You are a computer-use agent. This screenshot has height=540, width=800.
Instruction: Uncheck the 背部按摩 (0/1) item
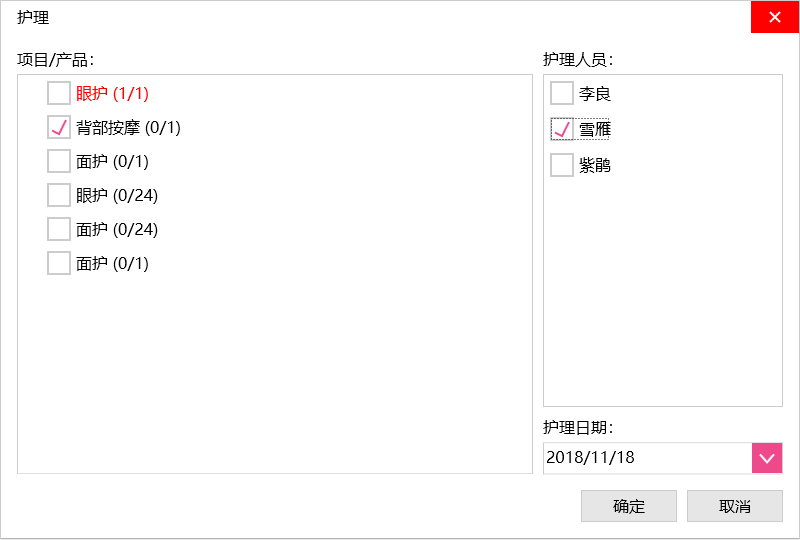click(x=59, y=128)
